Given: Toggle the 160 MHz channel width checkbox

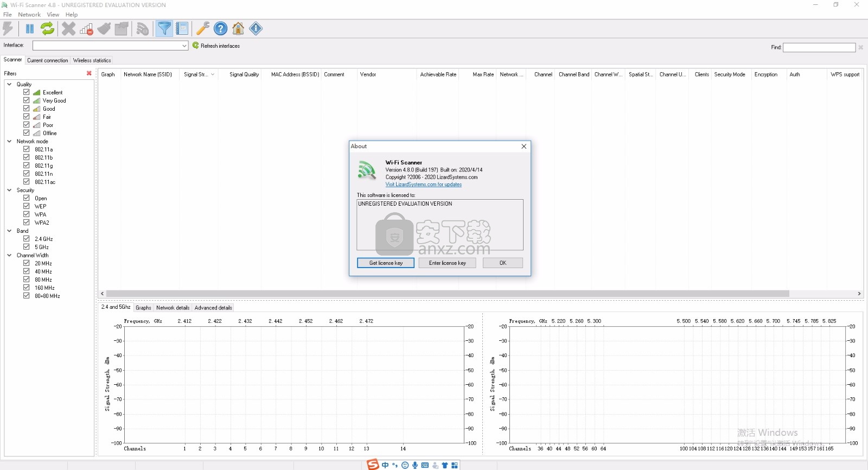Looking at the screenshot, I should pos(26,288).
